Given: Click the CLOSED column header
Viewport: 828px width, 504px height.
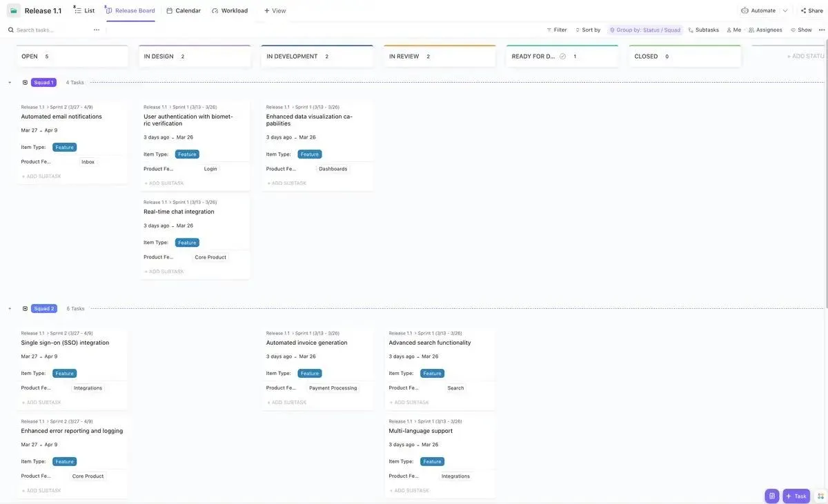Looking at the screenshot, I should (x=685, y=57).
